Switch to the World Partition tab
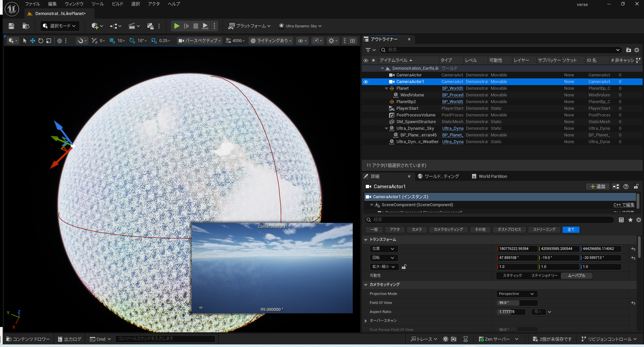This screenshot has height=347, width=644. [x=489, y=177]
